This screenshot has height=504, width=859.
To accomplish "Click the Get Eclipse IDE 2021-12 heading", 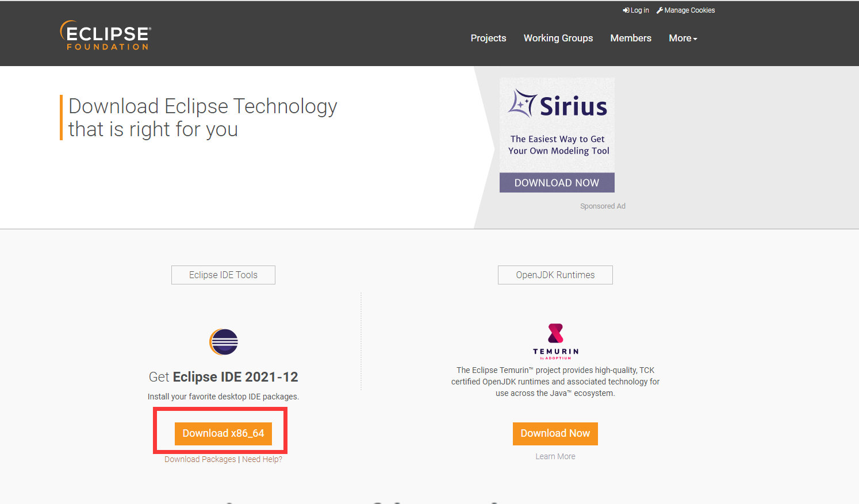I will (223, 377).
